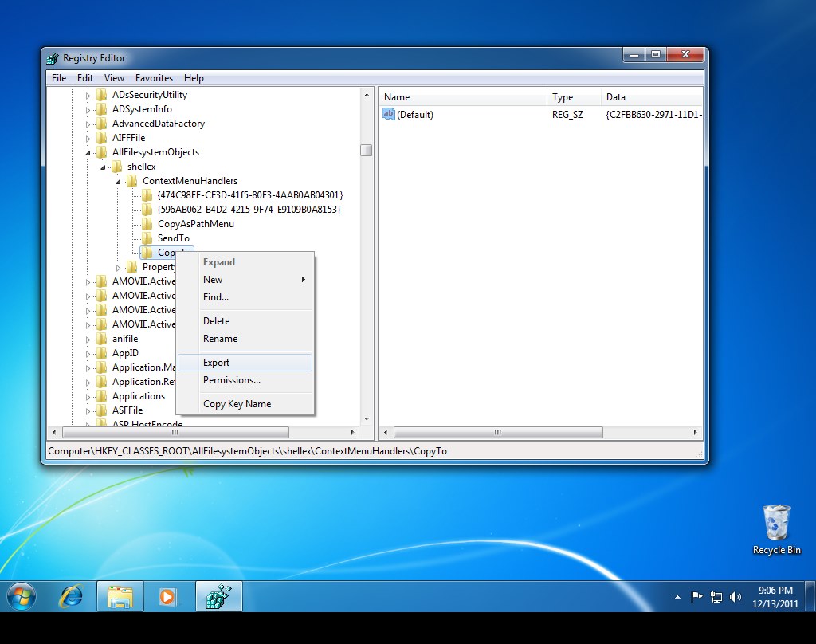Click the AllFilesystemObjects folder icon

tap(102, 152)
